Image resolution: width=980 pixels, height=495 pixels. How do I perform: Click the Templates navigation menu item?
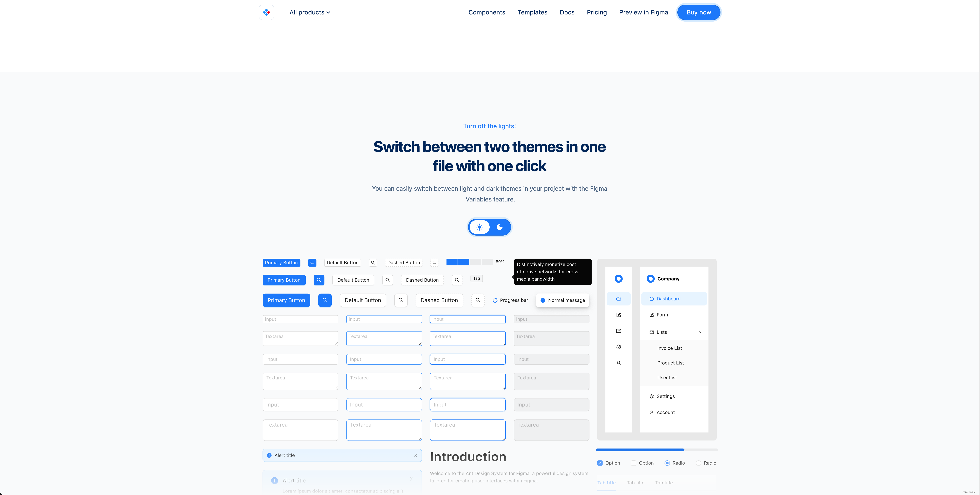click(532, 12)
